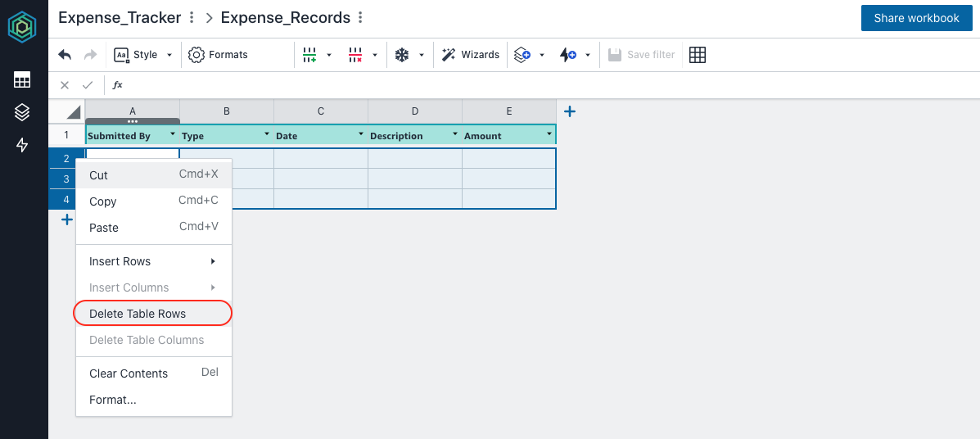Expand the add layers dropdown arrow
The height and width of the screenshot is (439, 980).
(542, 55)
